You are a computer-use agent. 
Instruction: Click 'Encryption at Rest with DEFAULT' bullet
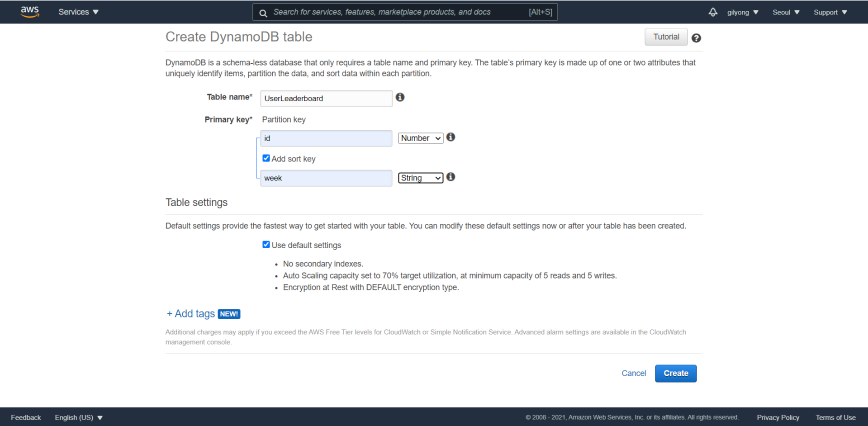tap(371, 287)
